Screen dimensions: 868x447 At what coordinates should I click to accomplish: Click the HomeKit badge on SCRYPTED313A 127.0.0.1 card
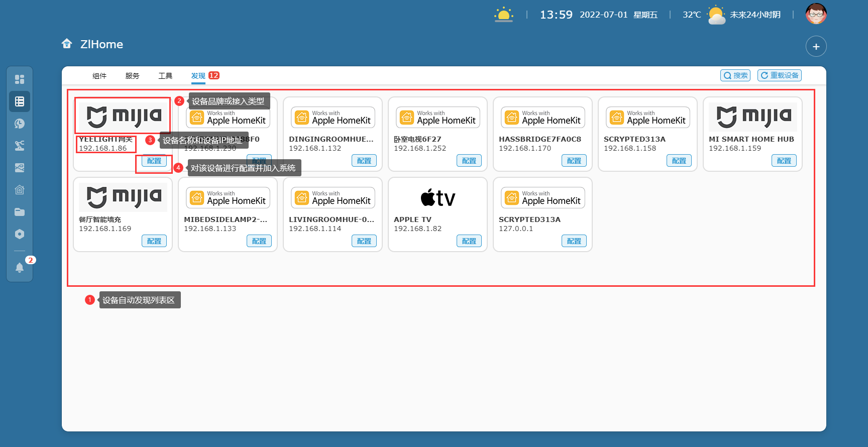pos(543,198)
